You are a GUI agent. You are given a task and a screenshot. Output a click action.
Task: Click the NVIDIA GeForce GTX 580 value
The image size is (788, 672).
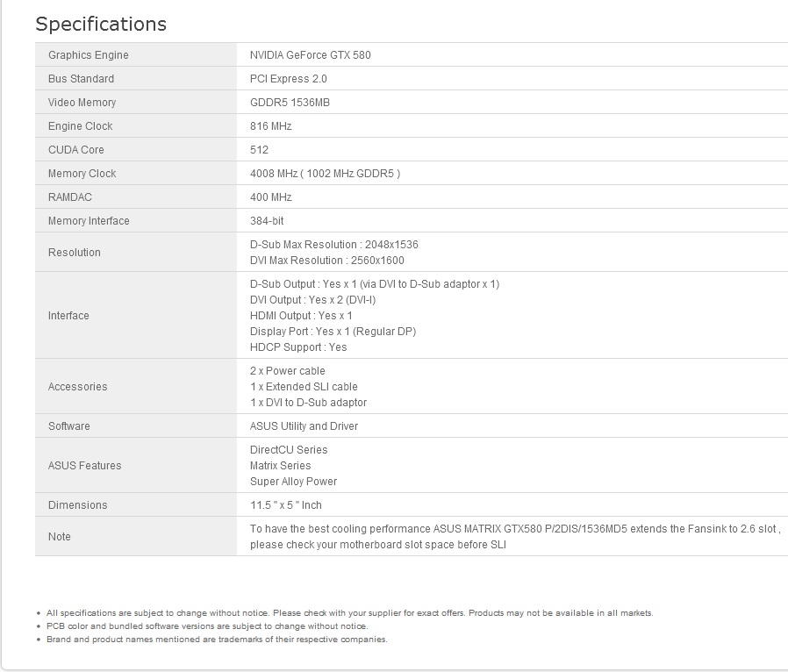pyautogui.click(x=310, y=55)
